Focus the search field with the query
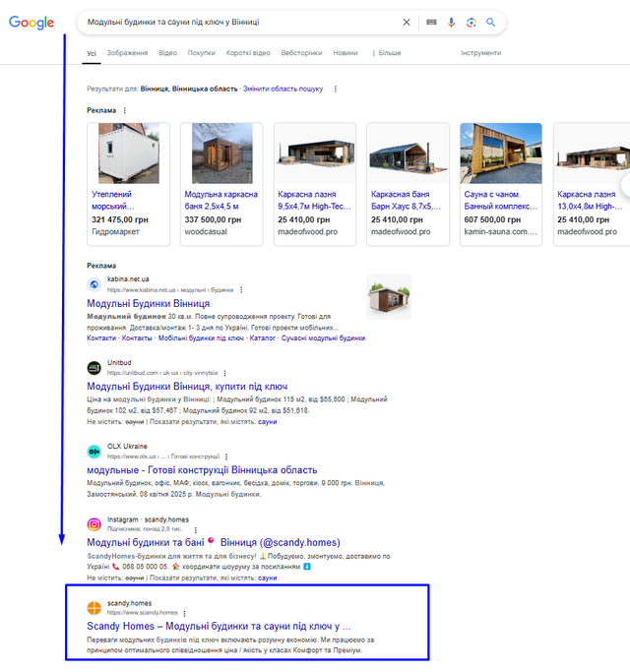Viewport: 630px width, 672px height. click(x=240, y=23)
